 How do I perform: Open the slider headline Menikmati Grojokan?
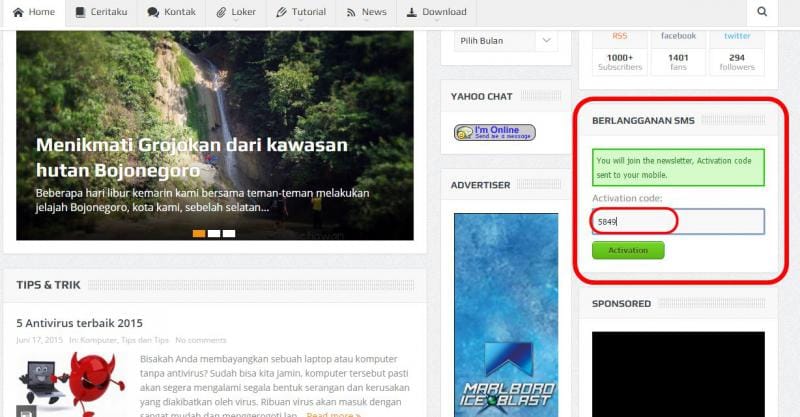pos(192,157)
